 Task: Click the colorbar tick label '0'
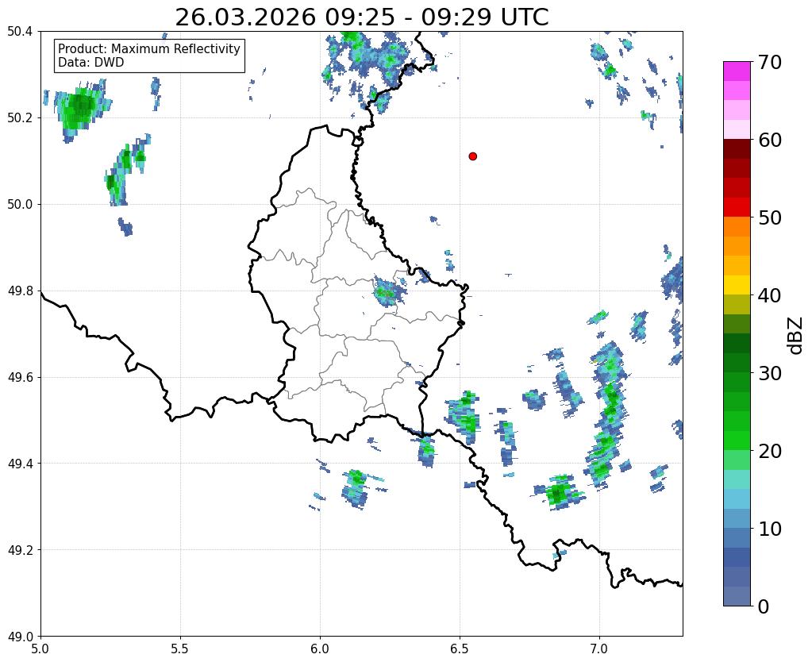[764, 606]
